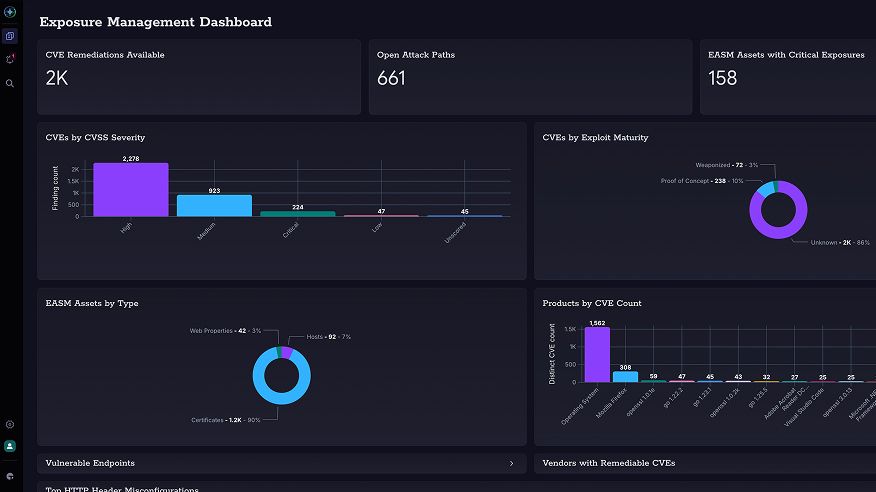Click the CVEs by CVSS Severity heading
876x492 pixels.
pyautogui.click(x=96, y=137)
